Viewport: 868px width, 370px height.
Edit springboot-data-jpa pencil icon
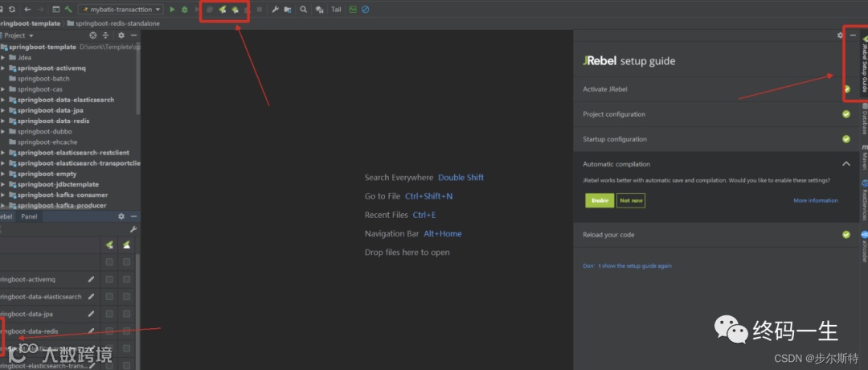[x=91, y=314]
